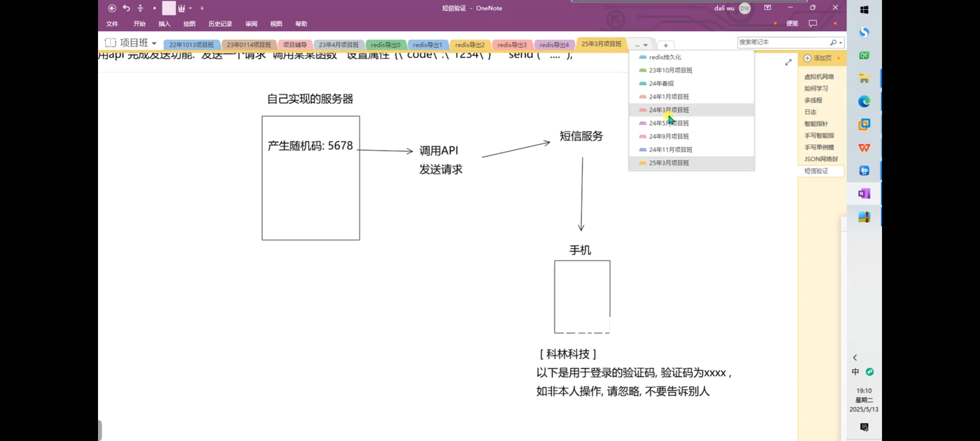
Task: Open the 绘图 ribbon tab
Action: [189, 24]
